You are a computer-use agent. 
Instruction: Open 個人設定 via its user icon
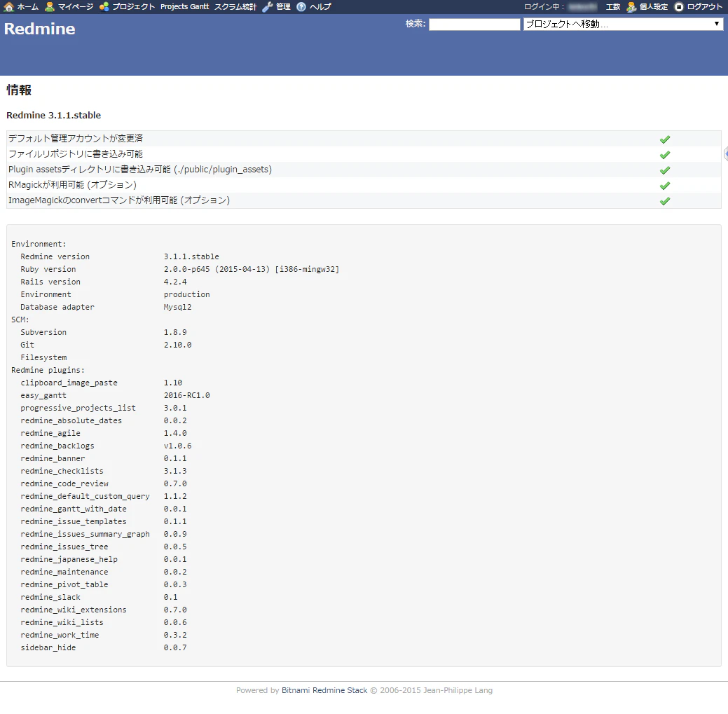[x=631, y=7]
